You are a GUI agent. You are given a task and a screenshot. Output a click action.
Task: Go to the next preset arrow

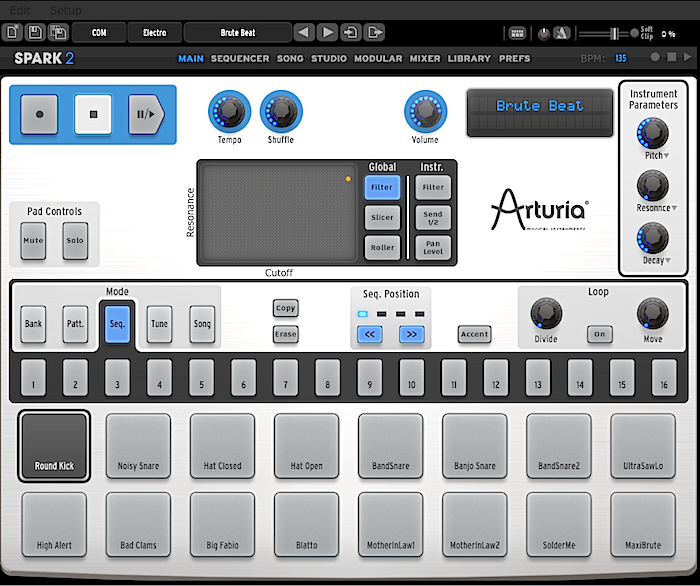pos(327,33)
